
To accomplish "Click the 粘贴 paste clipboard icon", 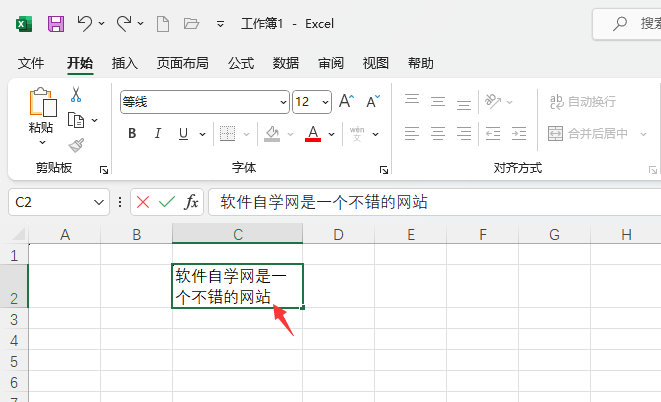I will [43, 102].
